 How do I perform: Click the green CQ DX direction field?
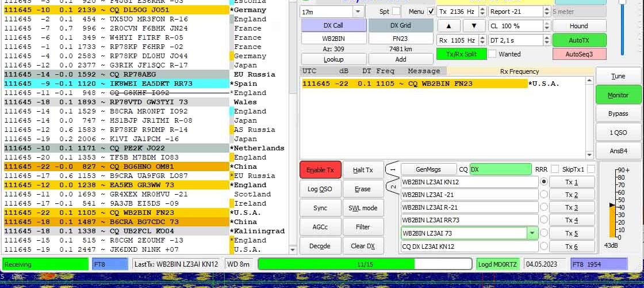pos(500,169)
